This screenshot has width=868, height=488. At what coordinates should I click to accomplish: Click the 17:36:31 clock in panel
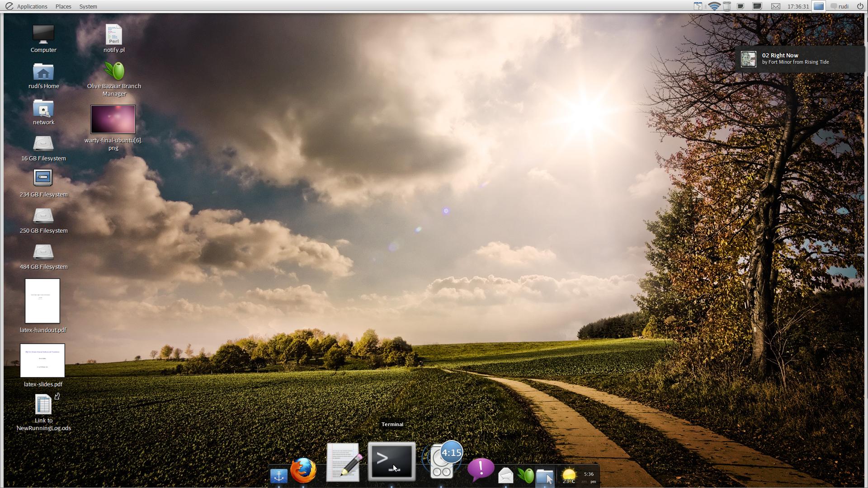797,6
